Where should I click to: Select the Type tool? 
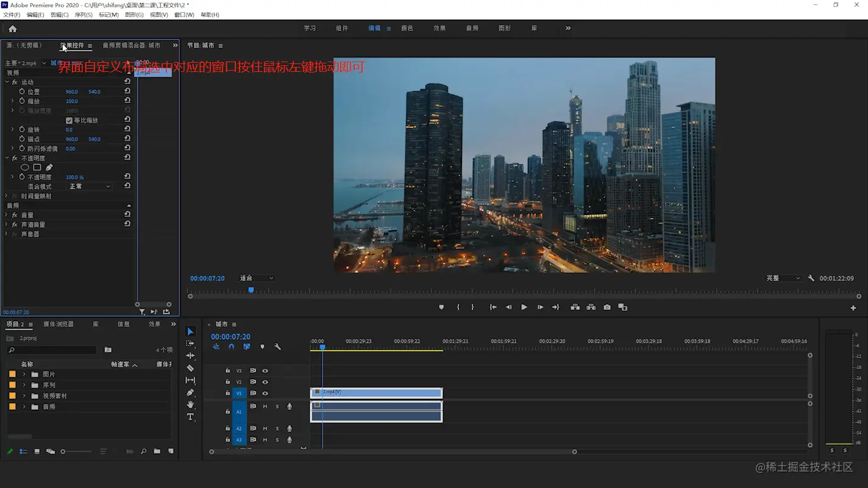[x=190, y=417]
